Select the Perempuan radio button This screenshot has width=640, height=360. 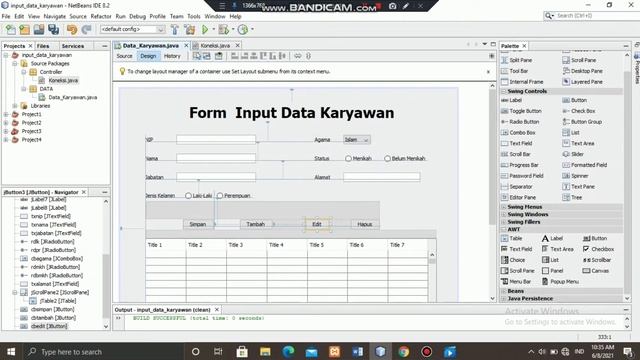(233, 196)
